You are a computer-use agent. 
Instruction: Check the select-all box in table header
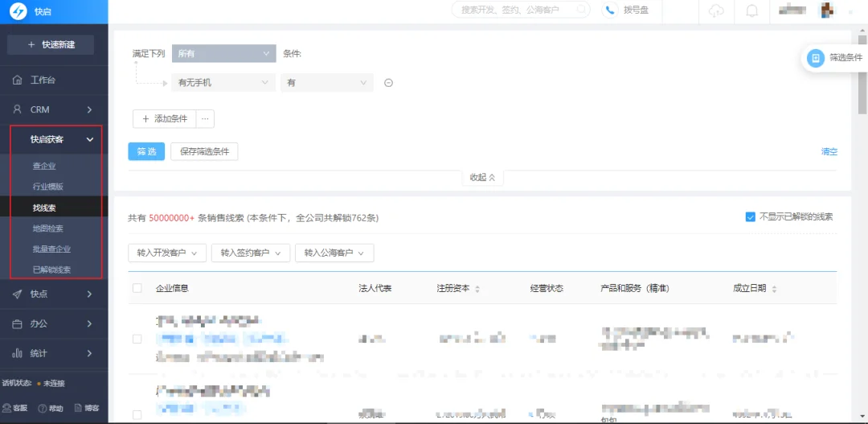tap(137, 288)
